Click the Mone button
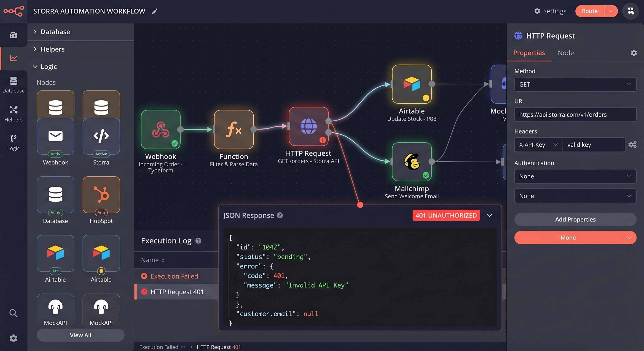Screen dimensions: 644x351 click(x=568, y=238)
